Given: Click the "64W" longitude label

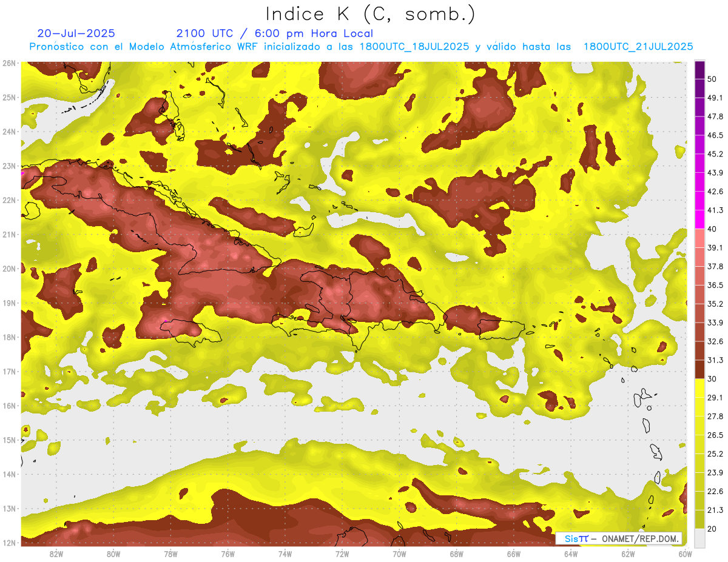Looking at the screenshot, I should pos(571,553).
